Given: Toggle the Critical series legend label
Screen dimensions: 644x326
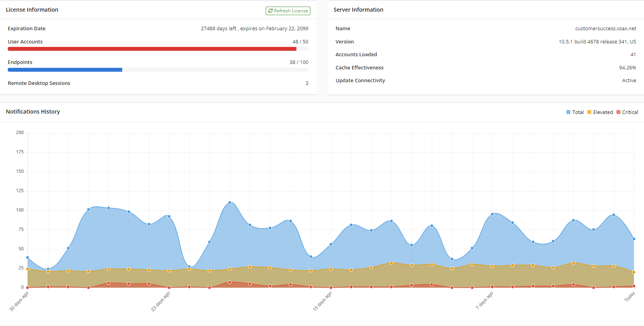Looking at the screenshot, I should pos(630,112).
